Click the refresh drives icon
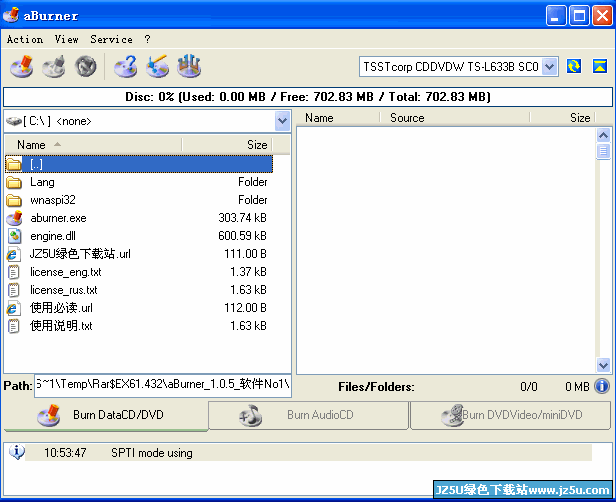The image size is (616, 502). (x=574, y=66)
